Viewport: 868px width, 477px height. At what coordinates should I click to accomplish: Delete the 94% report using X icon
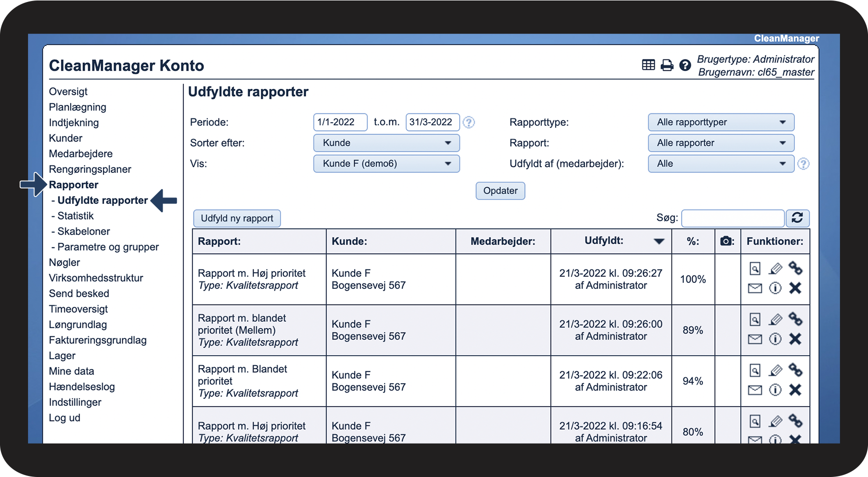tap(795, 390)
